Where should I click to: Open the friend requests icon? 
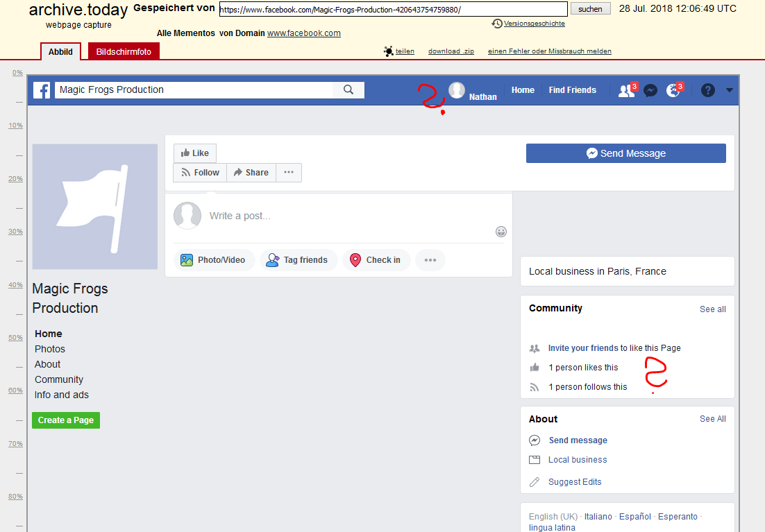click(x=626, y=90)
